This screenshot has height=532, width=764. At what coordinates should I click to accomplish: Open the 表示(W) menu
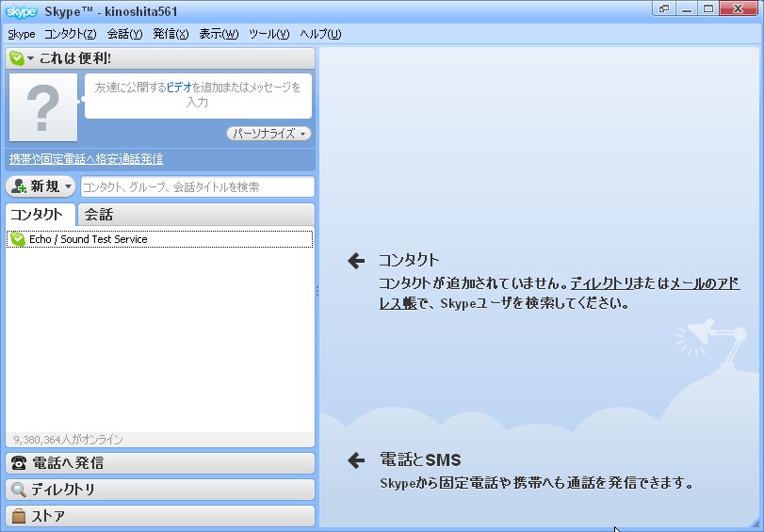(x=219, y=34)
